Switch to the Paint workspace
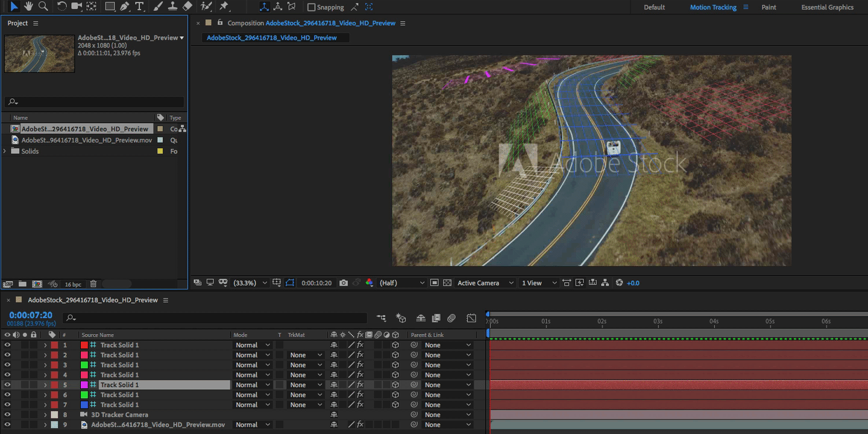 tap(769, 7)
